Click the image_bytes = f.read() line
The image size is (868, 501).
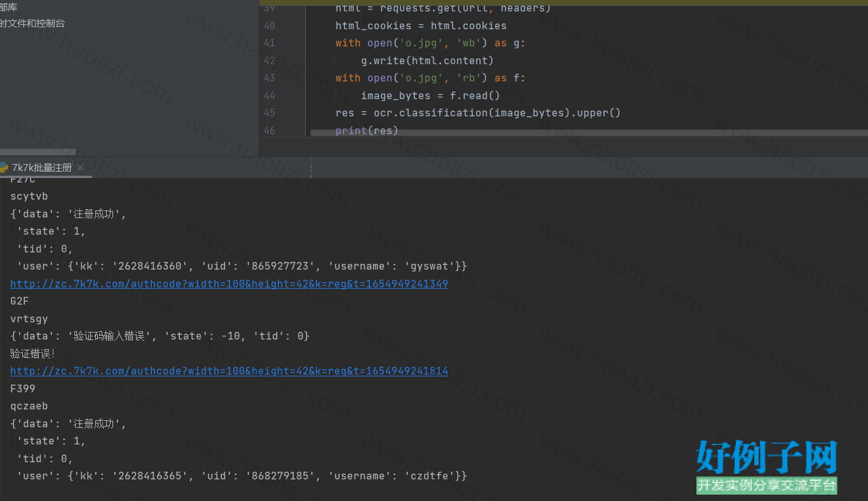[431, 96]
